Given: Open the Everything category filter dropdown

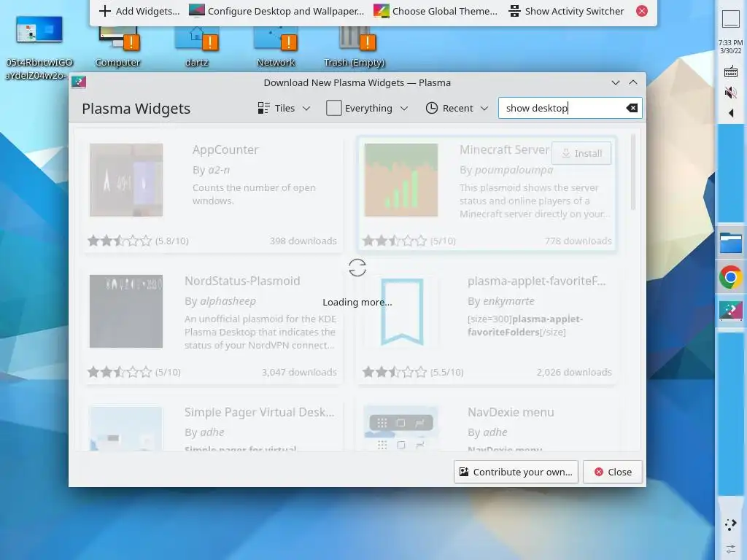Looking at the screenshot, I should coord(368,108).
